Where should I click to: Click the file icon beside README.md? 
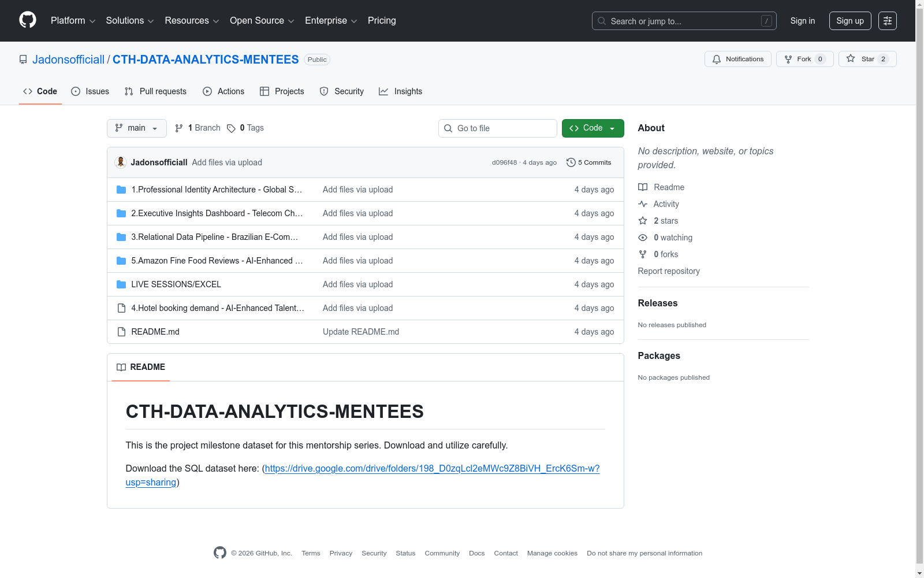click(121, 332)
